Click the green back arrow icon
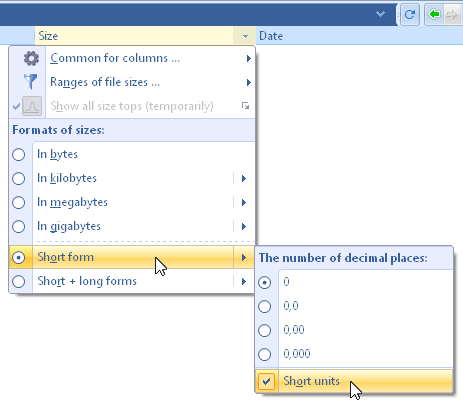463x406 pixels. point(434,14)
